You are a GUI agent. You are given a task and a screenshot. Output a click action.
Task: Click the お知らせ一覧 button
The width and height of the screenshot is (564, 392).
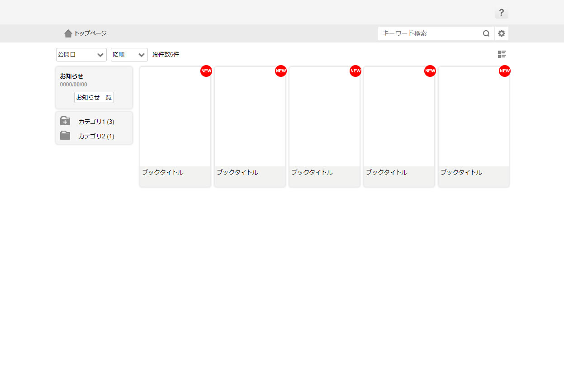coord(94,97)
